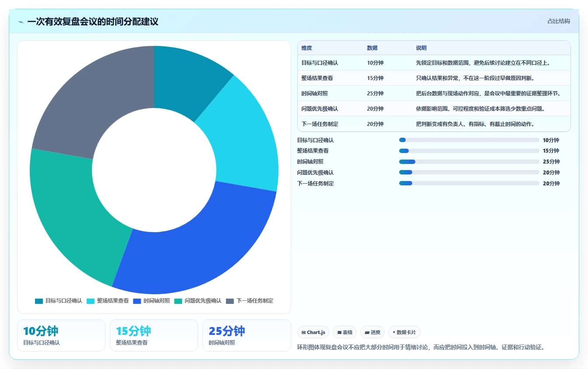
Task: Click progress label 下一场任务制定
Action: [315, 184]
